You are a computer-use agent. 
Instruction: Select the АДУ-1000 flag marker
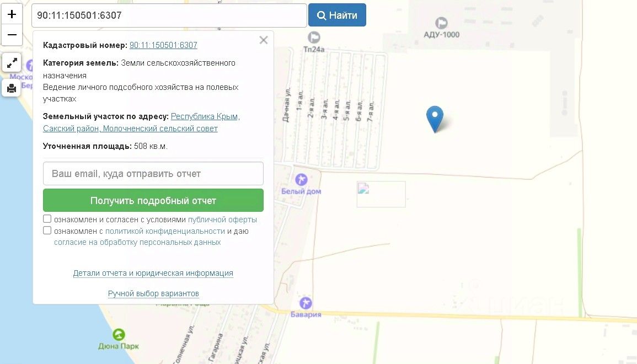(441, 23)
